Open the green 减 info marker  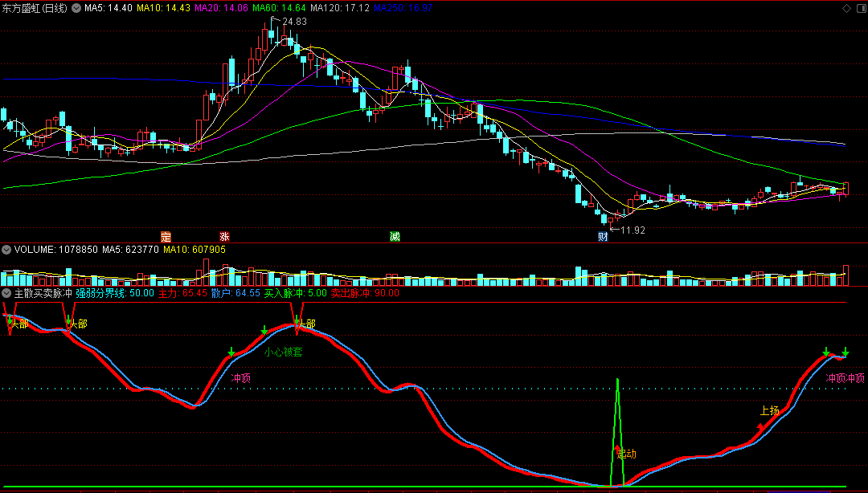(395, 237)
